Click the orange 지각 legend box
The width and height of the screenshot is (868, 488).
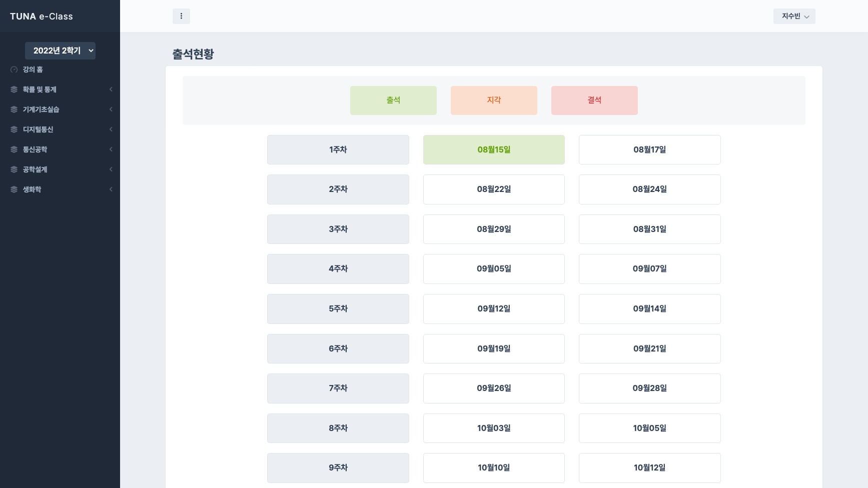coord(494,100)
